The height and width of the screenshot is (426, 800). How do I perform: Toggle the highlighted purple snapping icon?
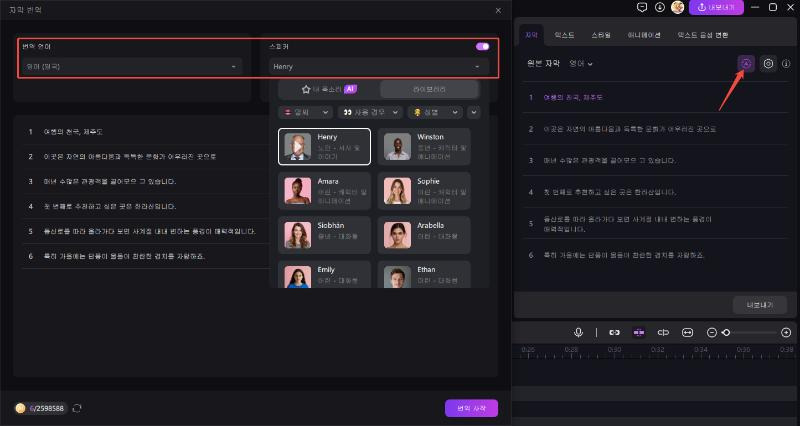(639, 333)
